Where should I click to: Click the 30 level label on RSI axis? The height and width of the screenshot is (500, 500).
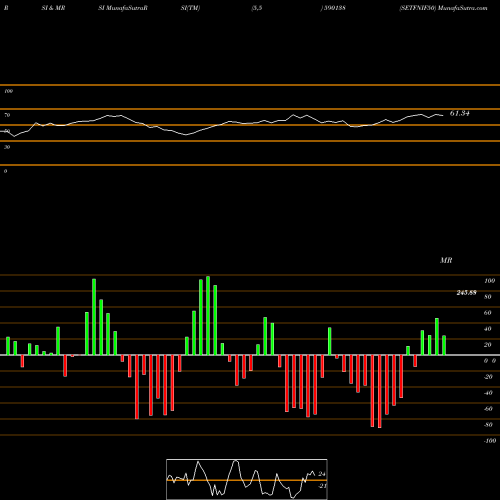coord(7,147)
